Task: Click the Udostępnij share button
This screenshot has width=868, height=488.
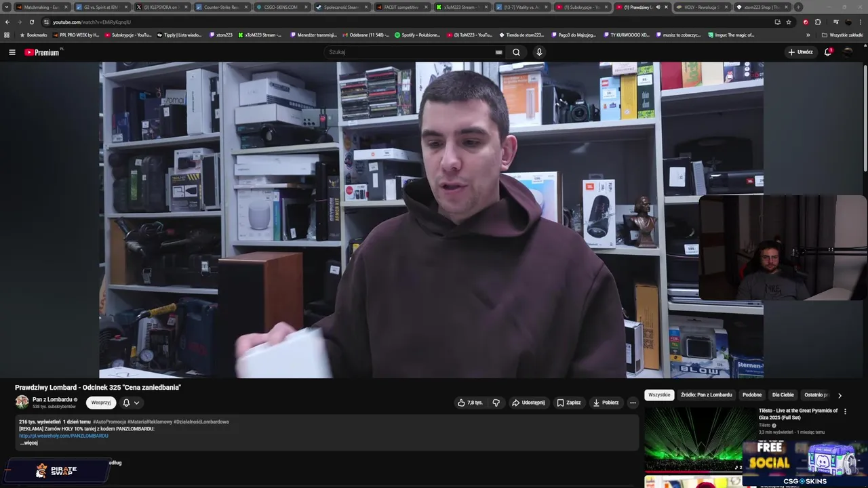Action: (528, 403)
